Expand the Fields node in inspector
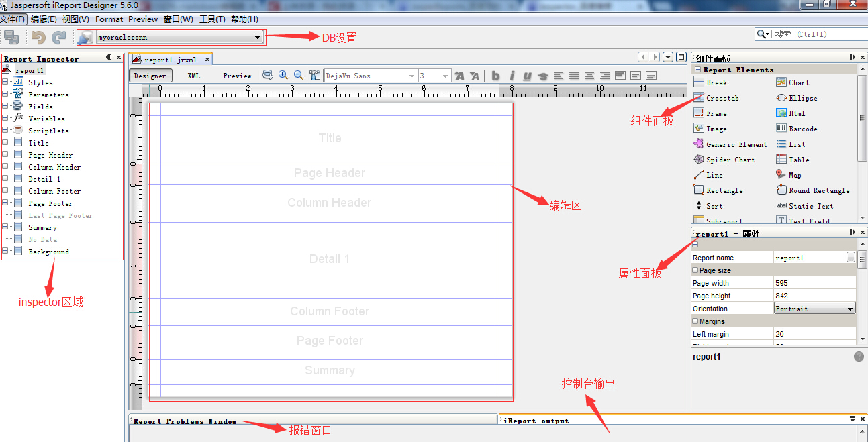The image size is (868, 442). point(5,107)
